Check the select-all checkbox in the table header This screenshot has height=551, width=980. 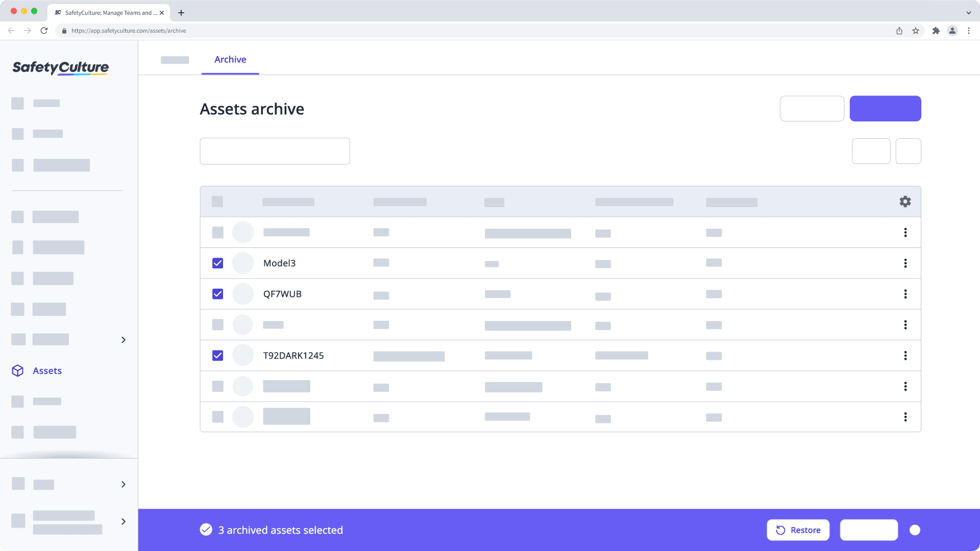click(217, 202)
